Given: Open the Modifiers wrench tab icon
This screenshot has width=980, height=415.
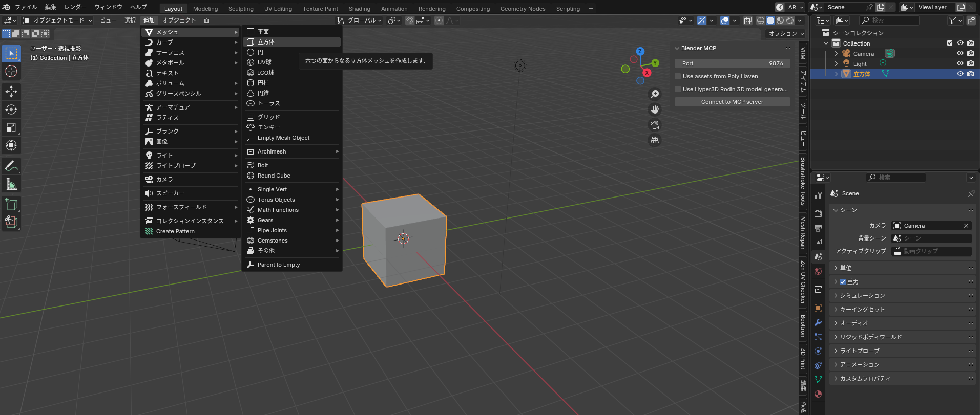Looking at the screenshot, I should point(818,322).
